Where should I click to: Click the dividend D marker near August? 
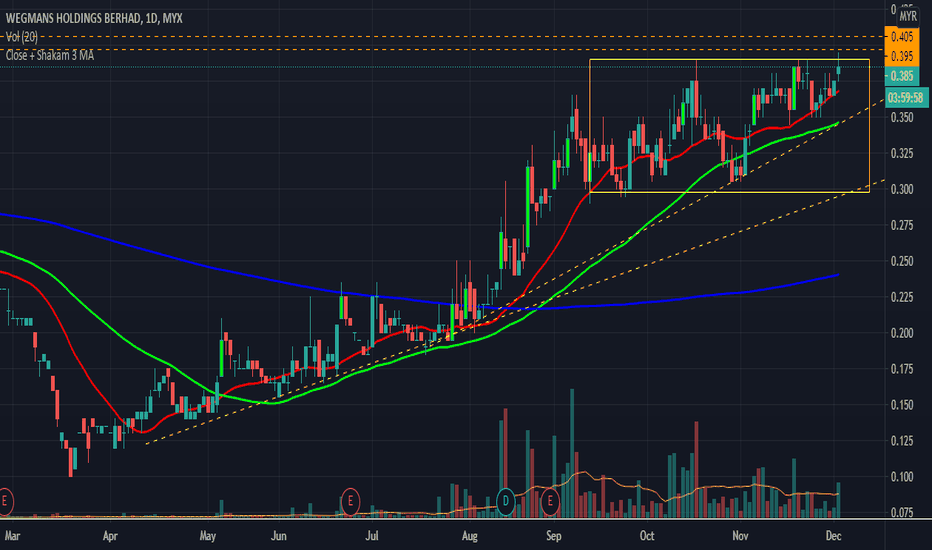click(506, 501)
